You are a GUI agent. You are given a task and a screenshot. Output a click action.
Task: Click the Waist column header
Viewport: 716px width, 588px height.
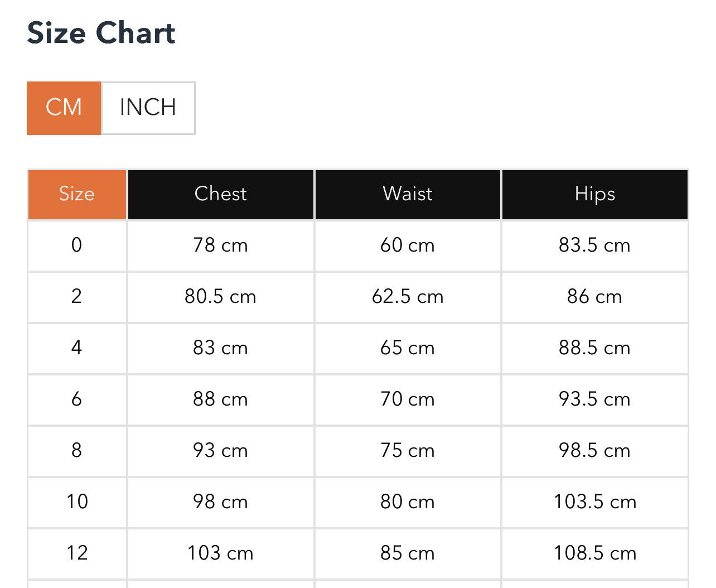click(408, 194)
